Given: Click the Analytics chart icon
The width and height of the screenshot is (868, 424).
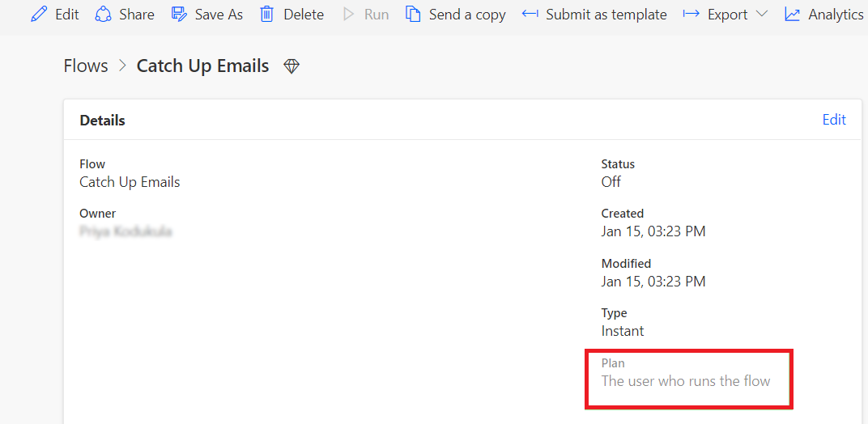Looking at the screenshot, I should (x=792, y=15).
